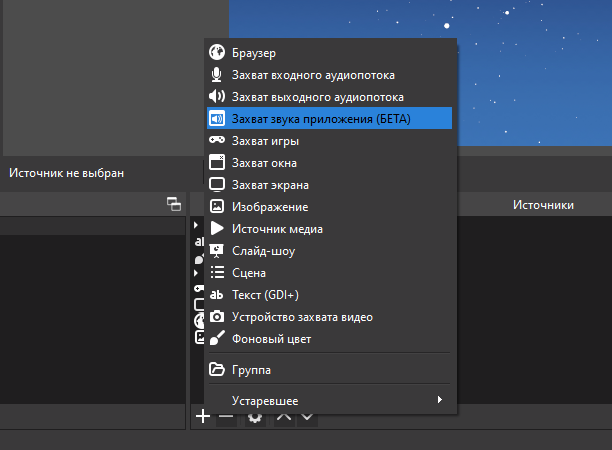Click the presentation icon beside Слайд-шоу
The image size is (612, 450).
coord(217,251)
